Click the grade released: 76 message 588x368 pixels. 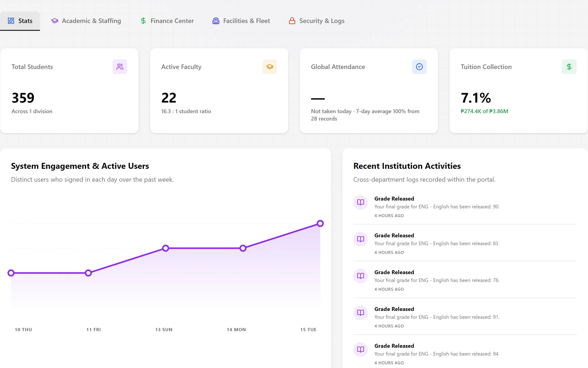[437, 280]
